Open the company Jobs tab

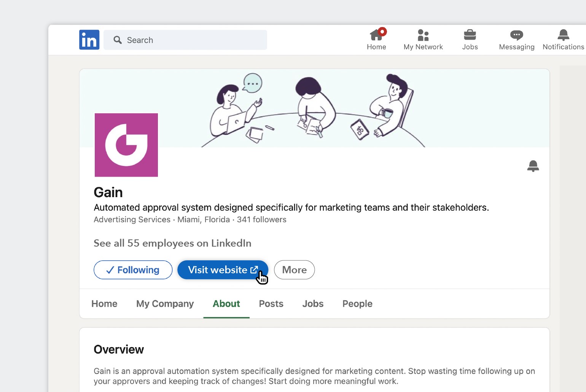click(x=313, y=304)
